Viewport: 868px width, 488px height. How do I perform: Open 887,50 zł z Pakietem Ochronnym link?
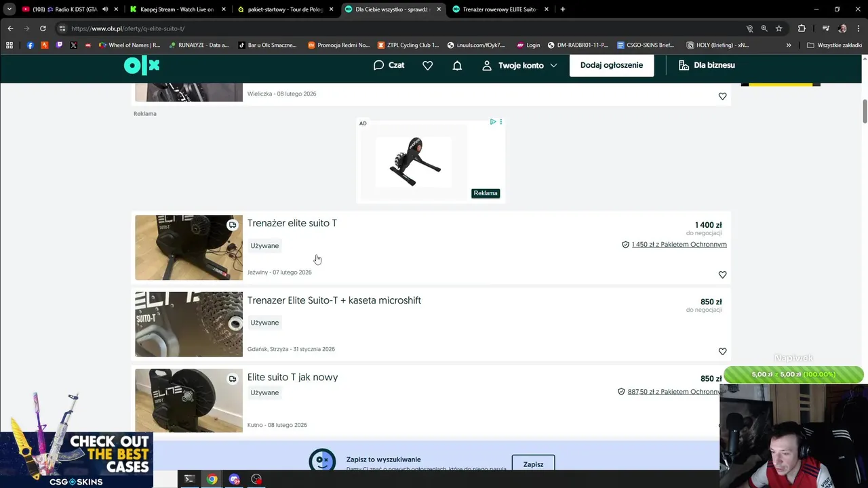(x=674, y=392)
